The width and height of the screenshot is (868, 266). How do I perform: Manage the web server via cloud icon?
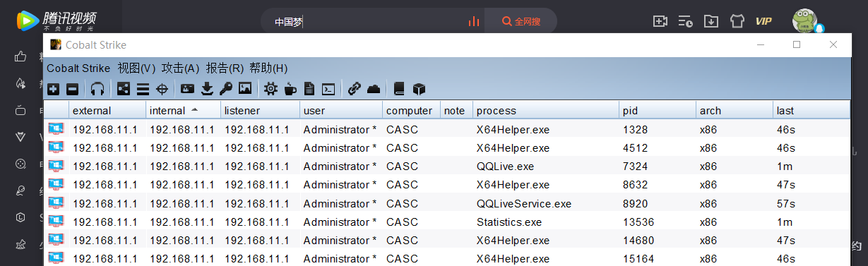point(374,89)
